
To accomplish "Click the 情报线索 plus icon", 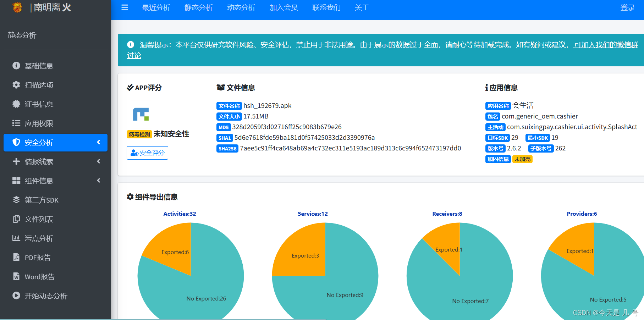I will (16, 161).
